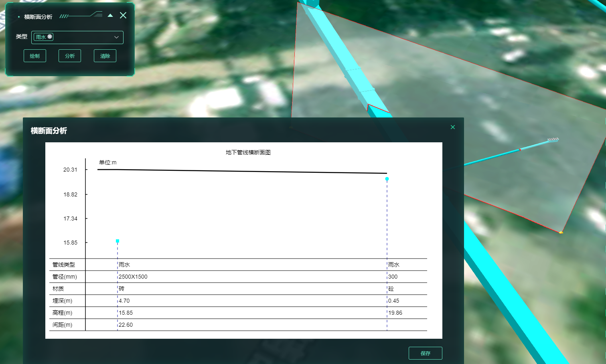
Task: Close the 横断面分析 chart dialog
Action: pyautogui.click(x=453, y=127)
